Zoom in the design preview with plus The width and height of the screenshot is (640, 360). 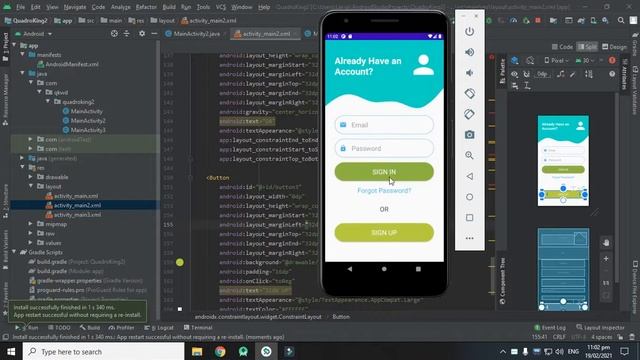(606, 259)
